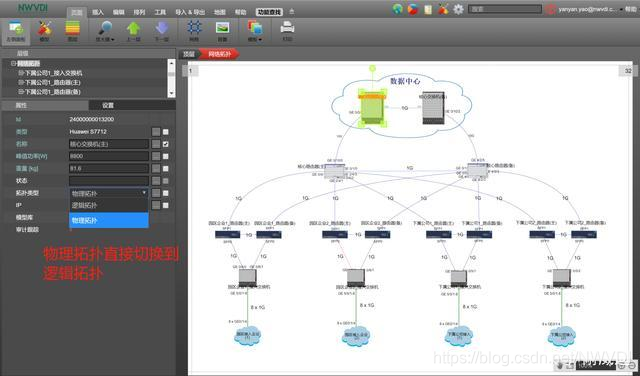
Task: Select the magnifier zoom tool
Action: (105, 29)
